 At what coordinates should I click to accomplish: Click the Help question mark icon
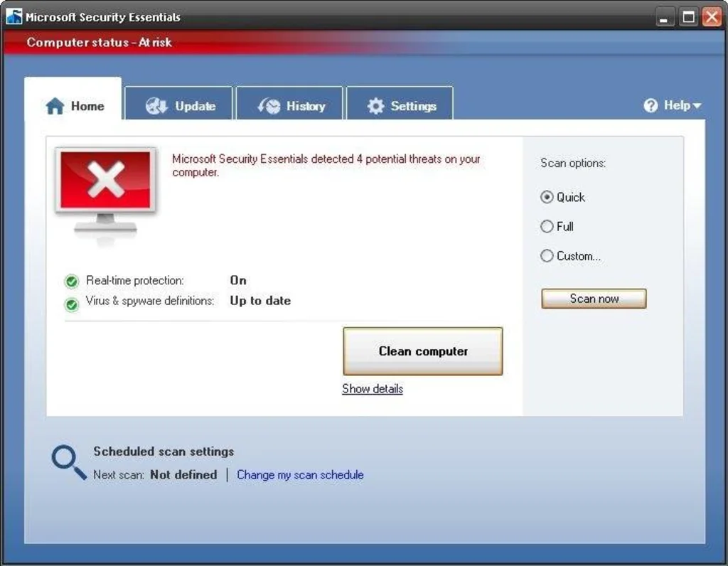pos(651,105)
